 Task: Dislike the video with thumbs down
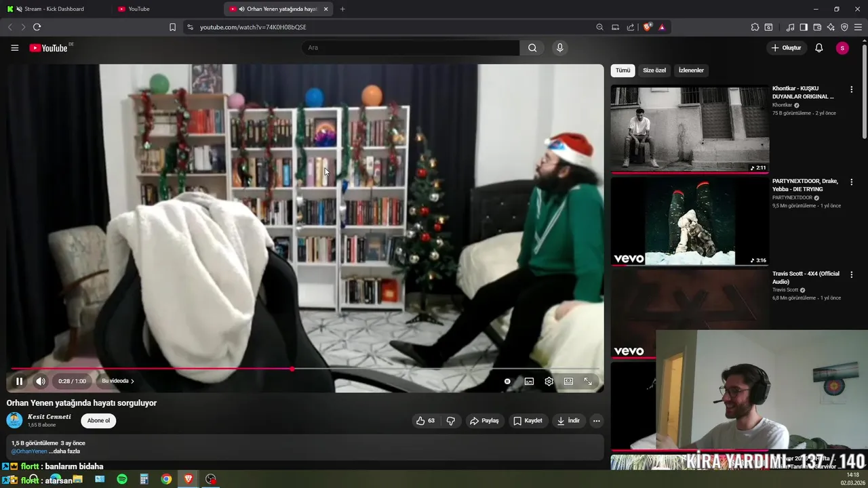point(451,421)
